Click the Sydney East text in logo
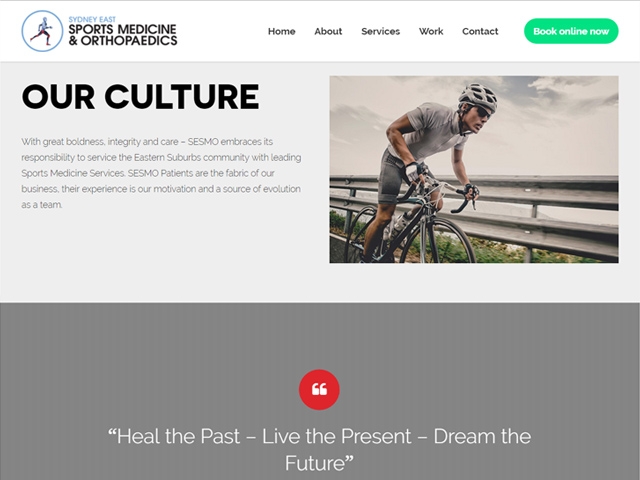Screen dimensions: 640x480 [x=92, y=19]
